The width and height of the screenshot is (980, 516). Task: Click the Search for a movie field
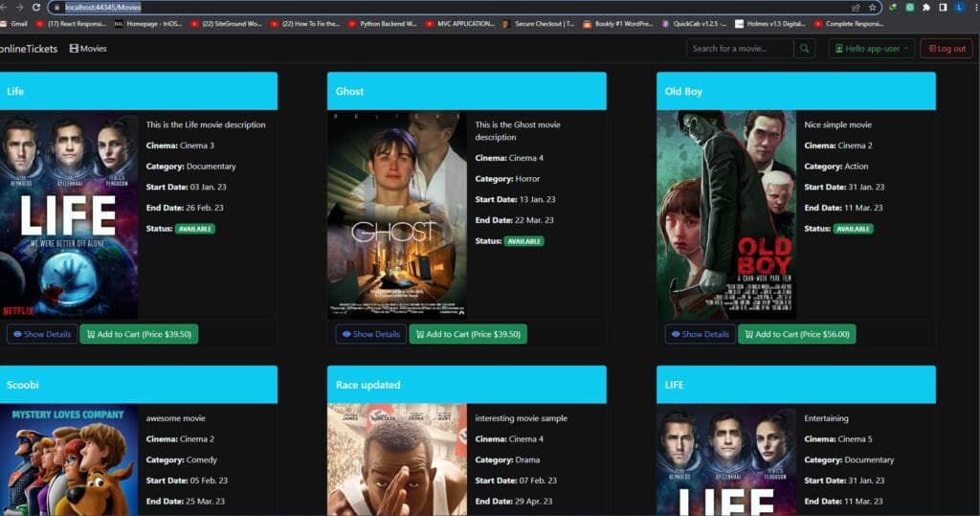coord(740,49)
